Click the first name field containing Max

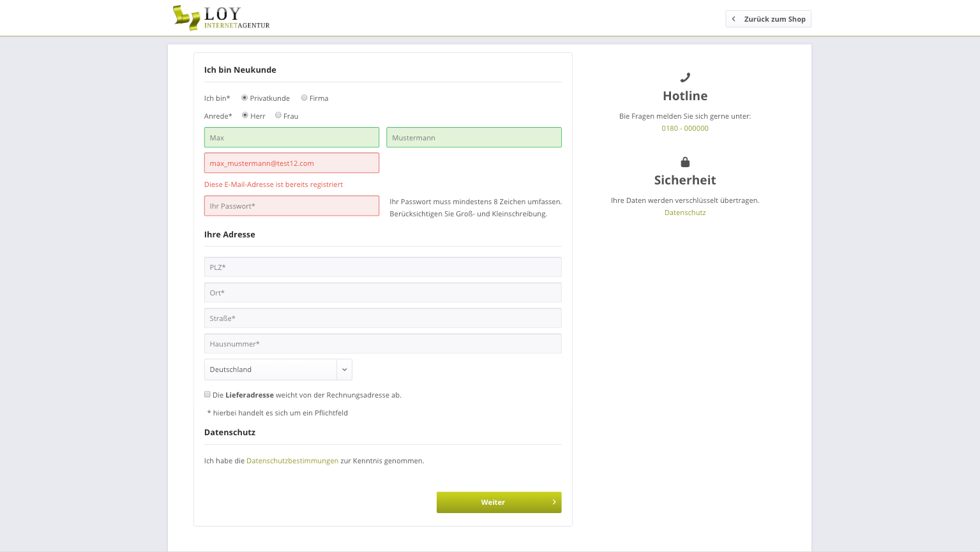click(x=292, y=137)
